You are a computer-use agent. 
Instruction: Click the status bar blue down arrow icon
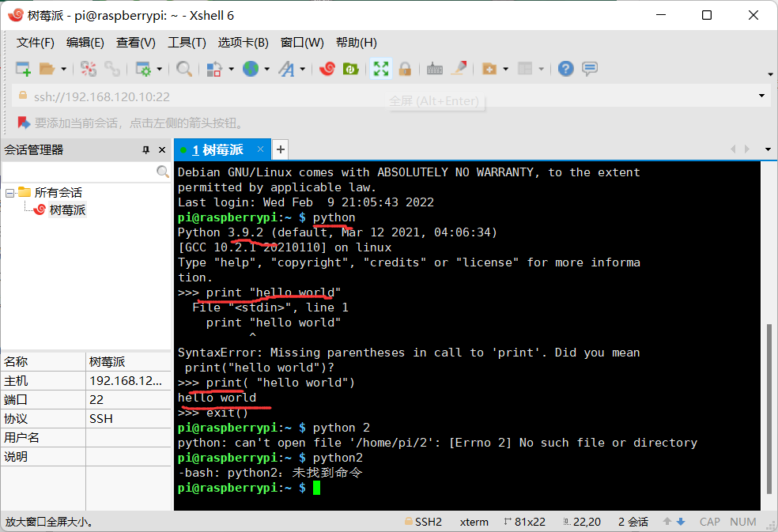(681, 522)
